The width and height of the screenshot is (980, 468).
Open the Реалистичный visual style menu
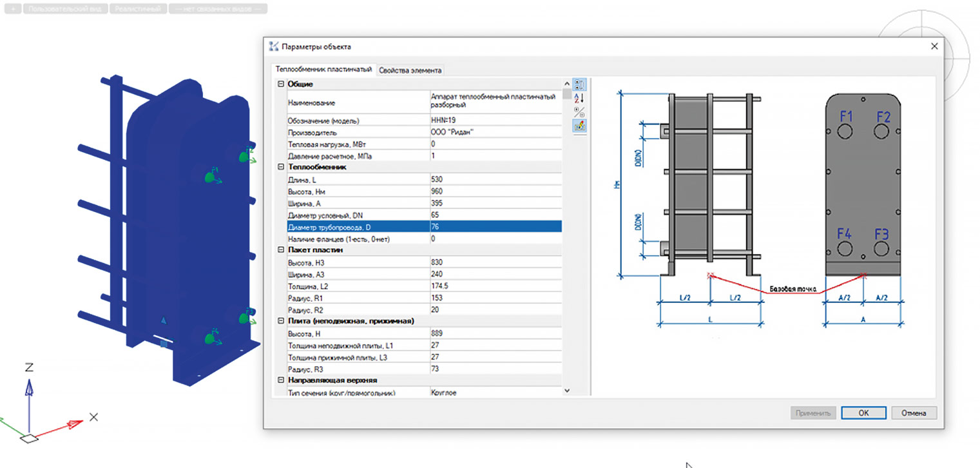tap(138, 9)
